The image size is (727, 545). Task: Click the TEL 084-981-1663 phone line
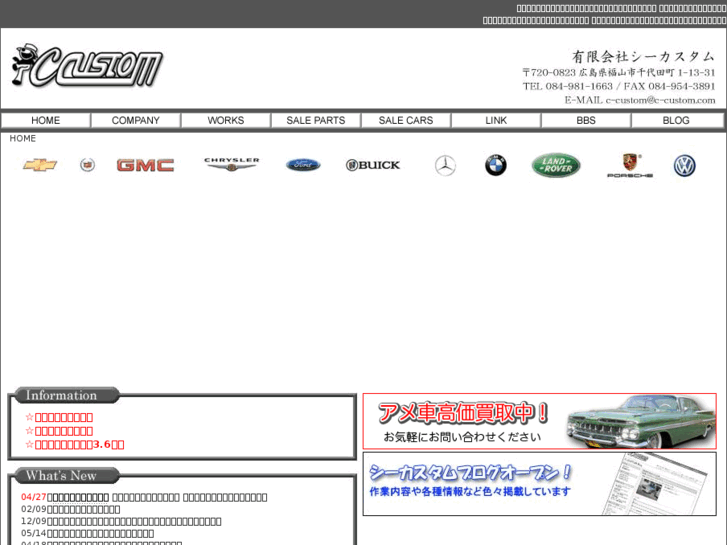pos(619,86)
